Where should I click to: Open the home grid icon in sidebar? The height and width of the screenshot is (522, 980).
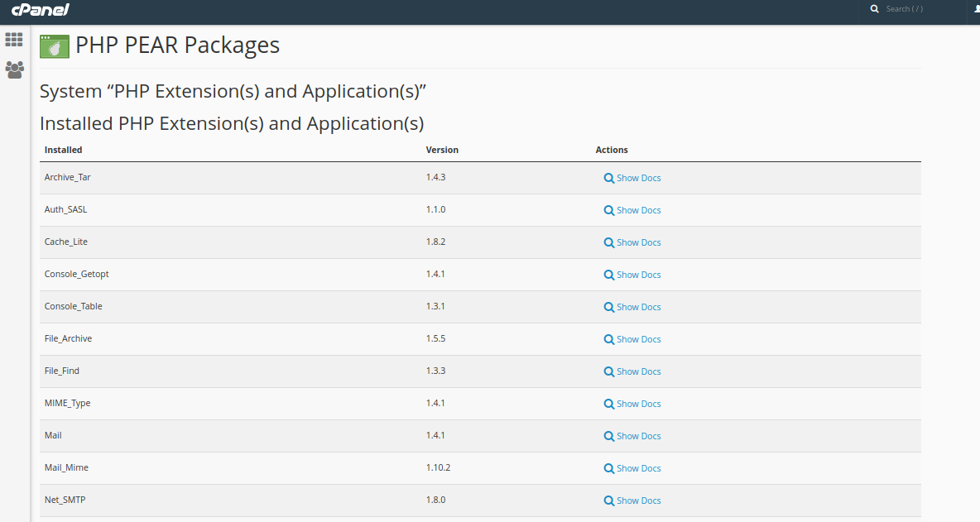(x=14, y=39)
